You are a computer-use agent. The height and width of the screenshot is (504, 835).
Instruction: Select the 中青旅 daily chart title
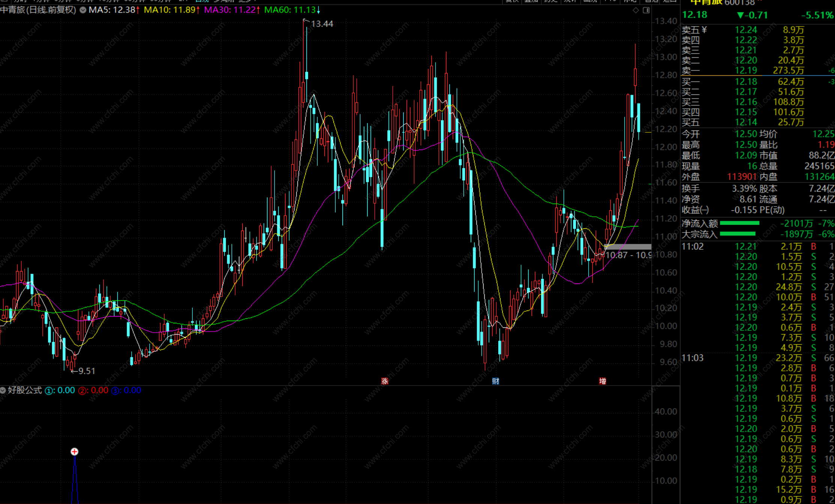tap(38, 10)
